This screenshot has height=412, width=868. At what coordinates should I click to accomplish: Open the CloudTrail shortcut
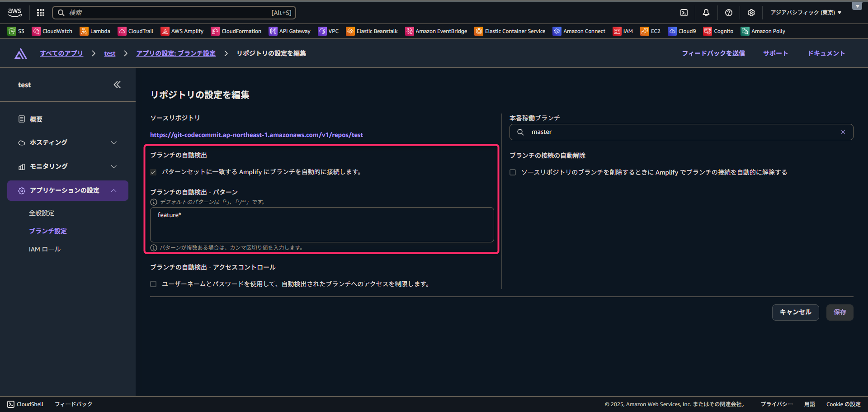coord(136,31)
